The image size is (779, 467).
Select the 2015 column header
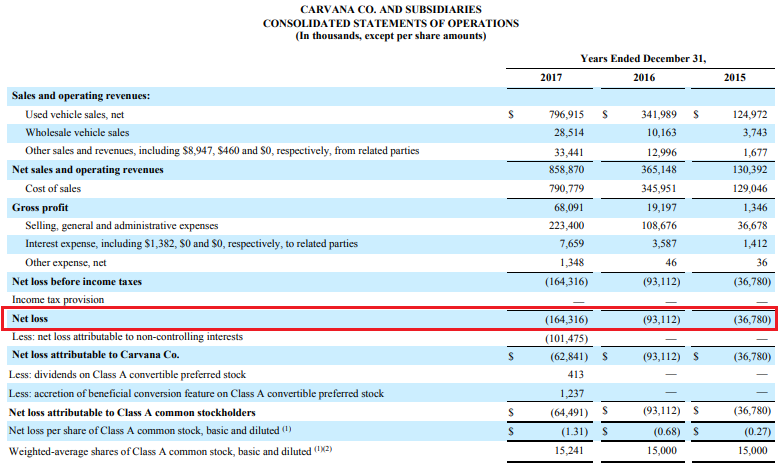pos(734,78)
